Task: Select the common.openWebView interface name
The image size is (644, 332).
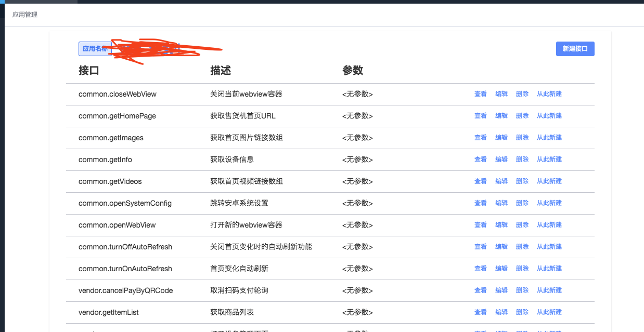Action: tap(117, 225)
